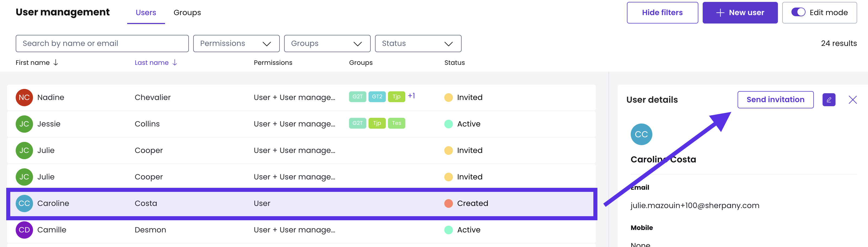868x247 pixels.
Task: Open the Groups filter dropdown
Action: [327, 44]
